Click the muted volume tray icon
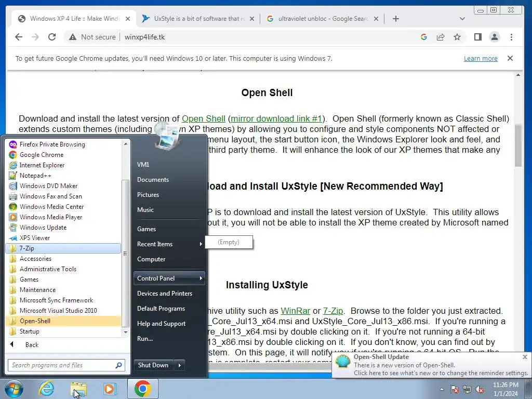 click(x=480, y=389)
